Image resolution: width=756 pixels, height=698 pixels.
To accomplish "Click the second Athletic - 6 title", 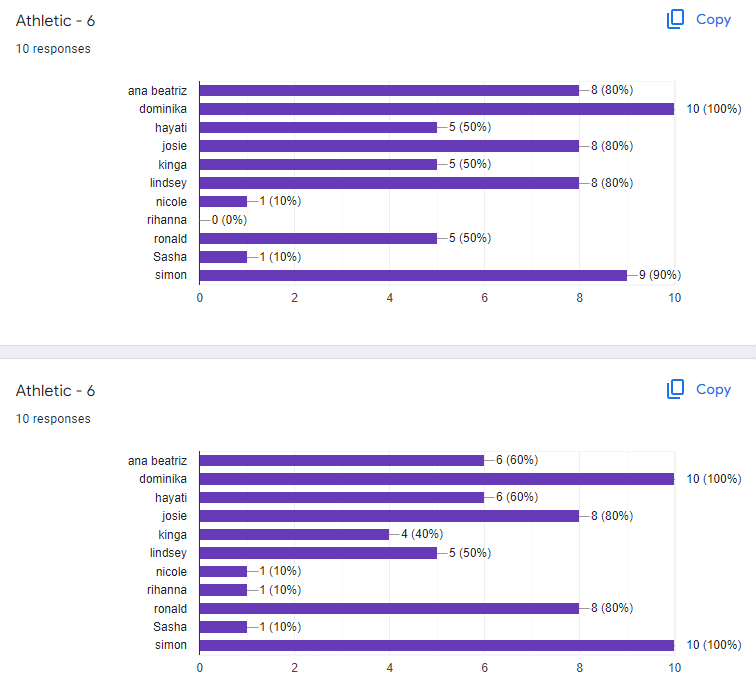I will coord(55,390).
